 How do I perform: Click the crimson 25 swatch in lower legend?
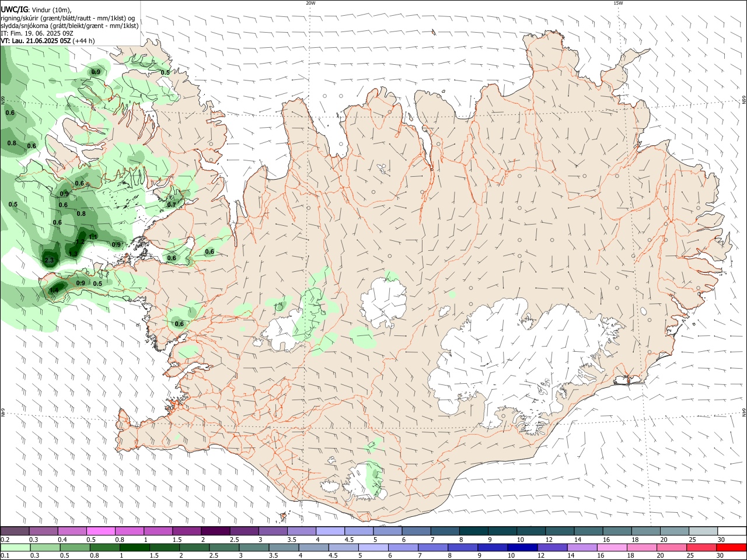(701, 548)
